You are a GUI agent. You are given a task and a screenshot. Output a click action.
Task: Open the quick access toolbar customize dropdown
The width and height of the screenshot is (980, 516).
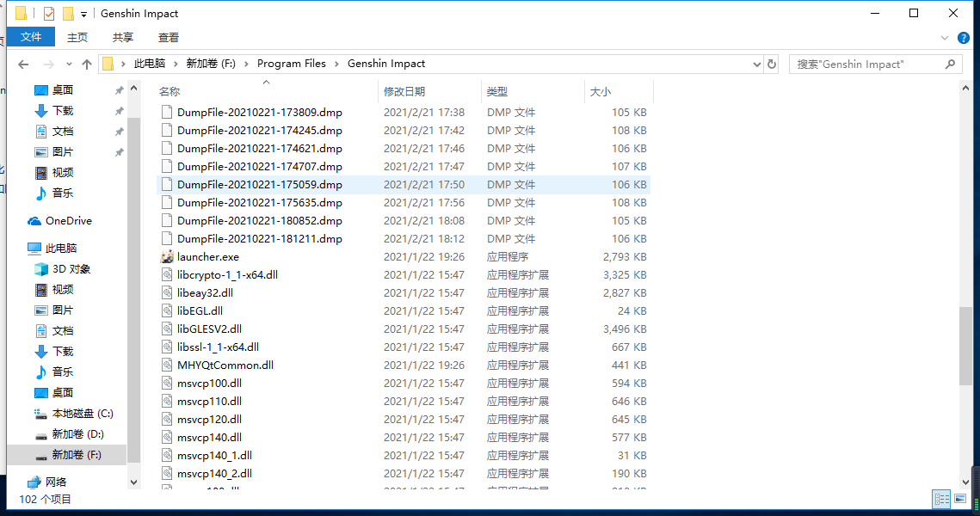coord(83,14)
